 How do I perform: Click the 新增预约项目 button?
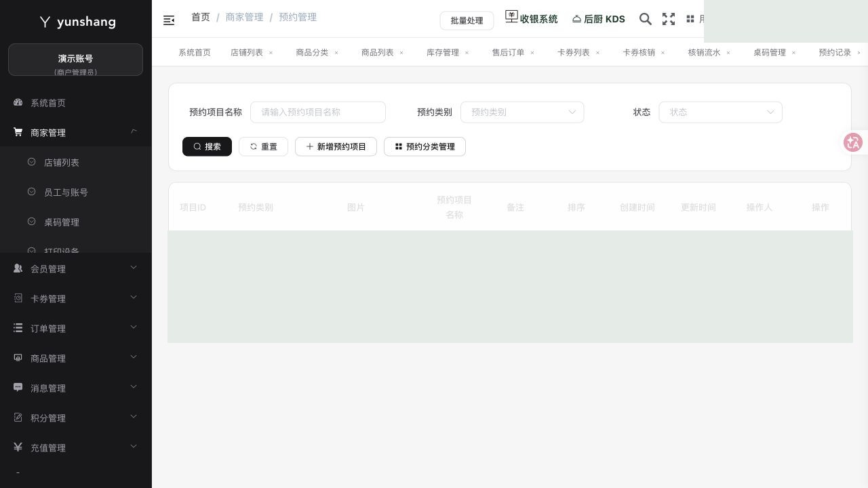[336, 146]
